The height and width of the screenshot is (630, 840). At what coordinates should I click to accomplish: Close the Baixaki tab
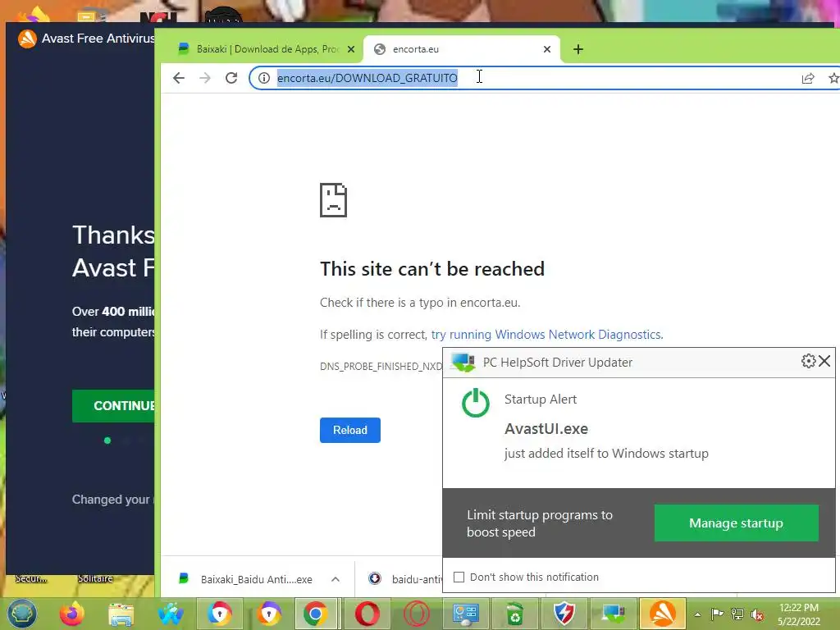351,49
